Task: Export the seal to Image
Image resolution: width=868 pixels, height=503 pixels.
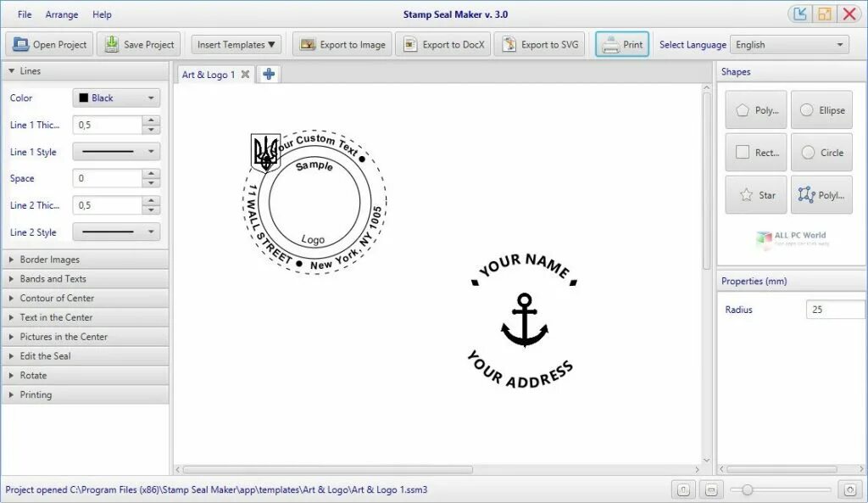Action: coord(342,44)
